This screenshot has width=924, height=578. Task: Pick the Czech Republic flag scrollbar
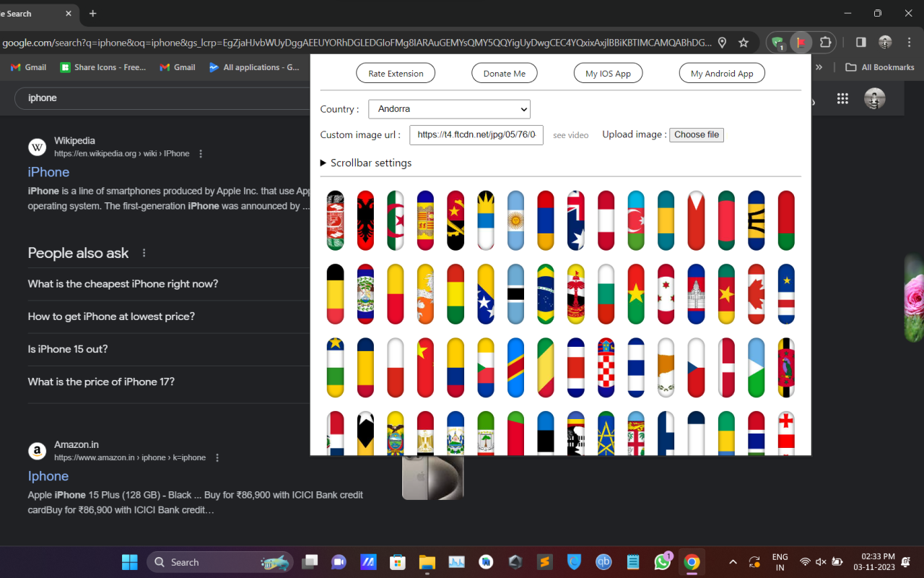(696, 368)
